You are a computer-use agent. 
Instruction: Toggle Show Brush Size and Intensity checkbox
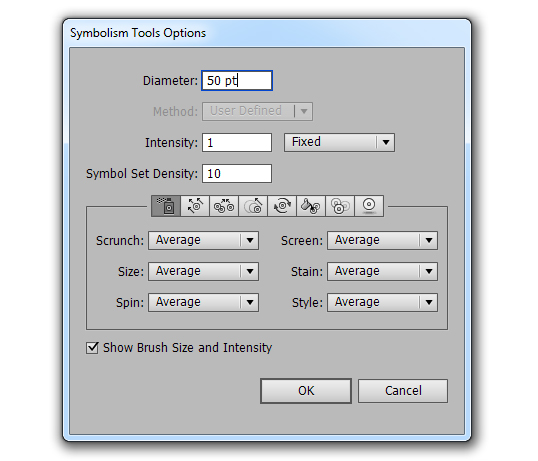pos(92,347)
